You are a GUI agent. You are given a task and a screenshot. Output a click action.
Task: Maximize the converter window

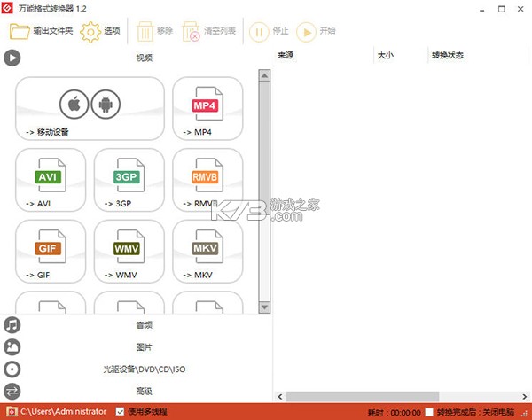[x=502, y=9]
